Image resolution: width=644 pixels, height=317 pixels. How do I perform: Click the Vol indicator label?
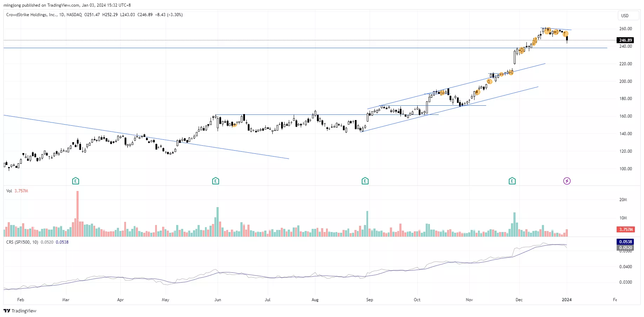[x=9, y=191]
